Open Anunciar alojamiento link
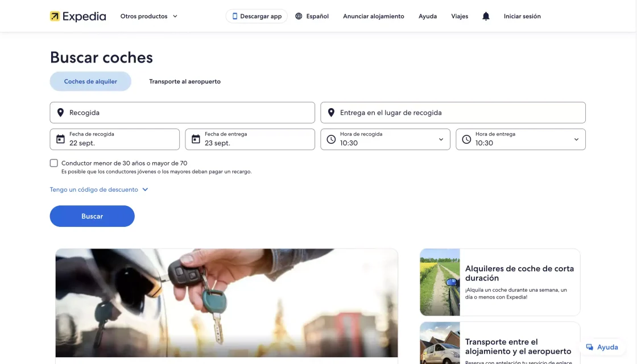 point(373,16)
